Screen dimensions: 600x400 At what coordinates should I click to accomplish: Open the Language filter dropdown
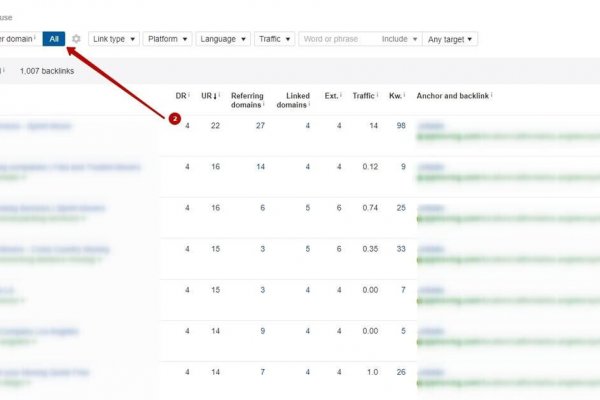pyautogui.click(x=223, y=39)
